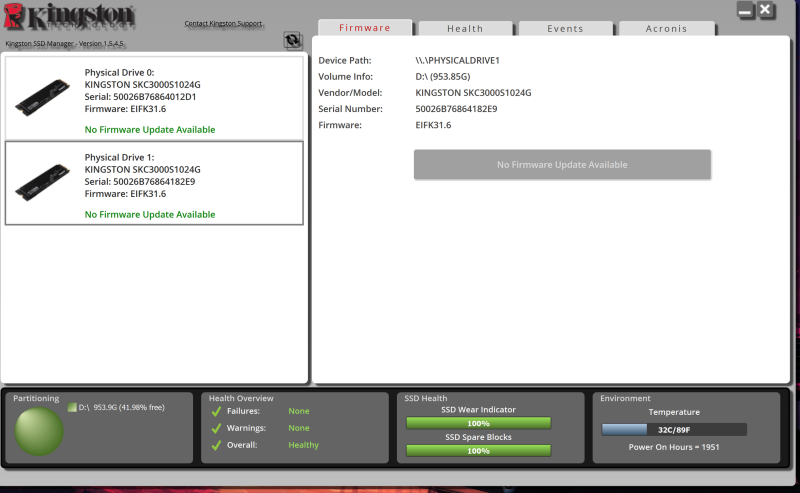Switch to the Events tab
Screen dimensions: 800x493
click(x=565, y=29)
